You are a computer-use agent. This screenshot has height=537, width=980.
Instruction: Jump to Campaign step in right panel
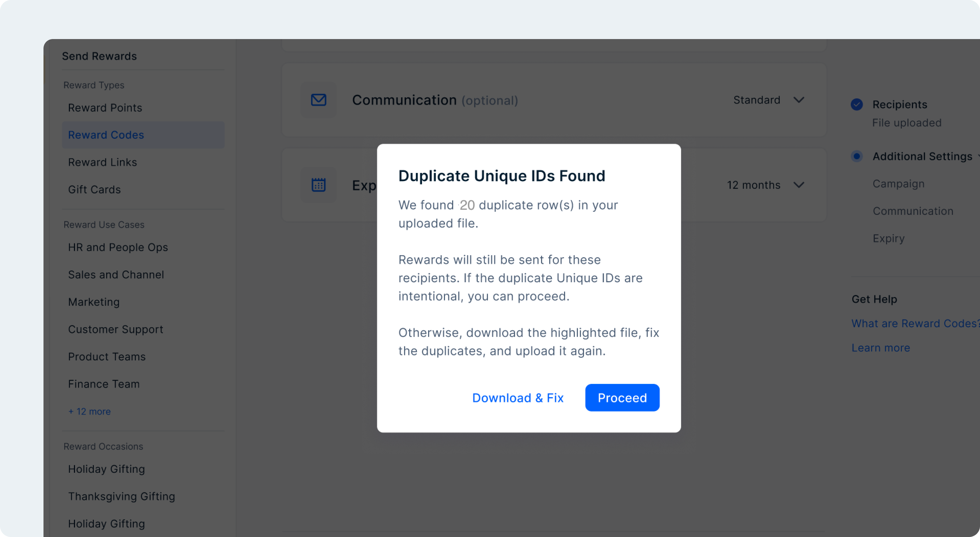[x=898, y=184]
